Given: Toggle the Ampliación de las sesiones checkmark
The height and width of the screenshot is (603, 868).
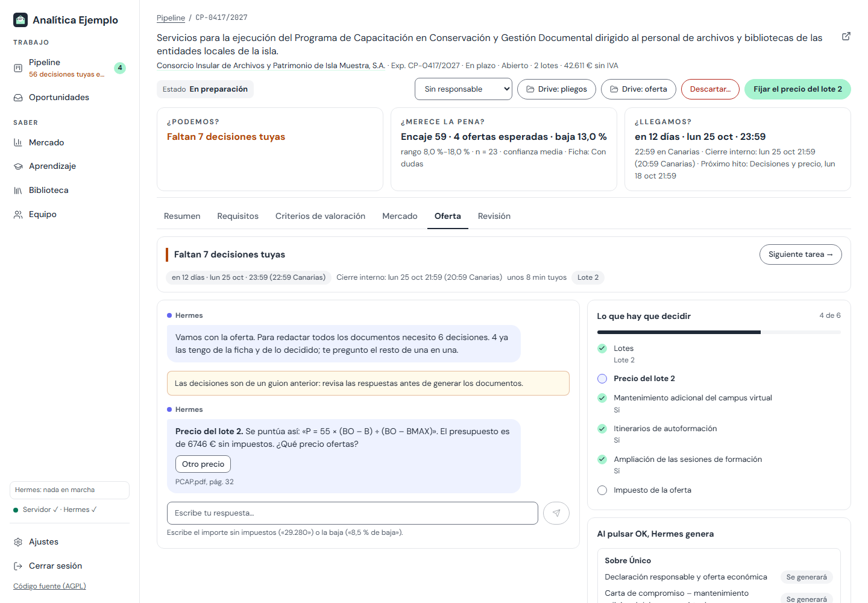Looking at the screenshot, I should (x=602, y=459).
